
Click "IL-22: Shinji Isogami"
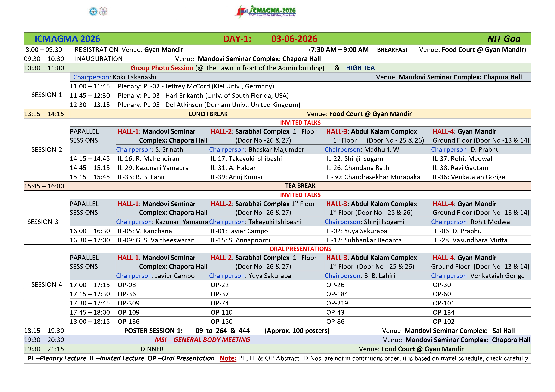[355, 159]
